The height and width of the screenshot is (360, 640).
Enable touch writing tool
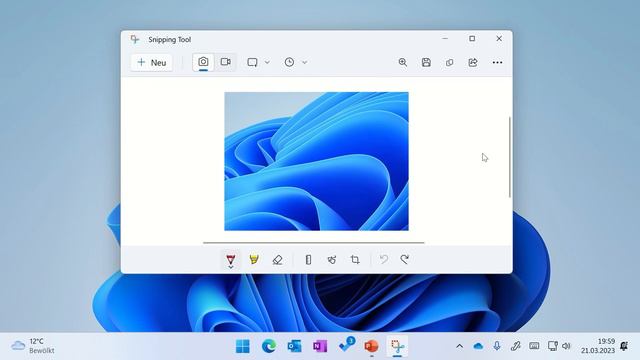tap(332, 260)
